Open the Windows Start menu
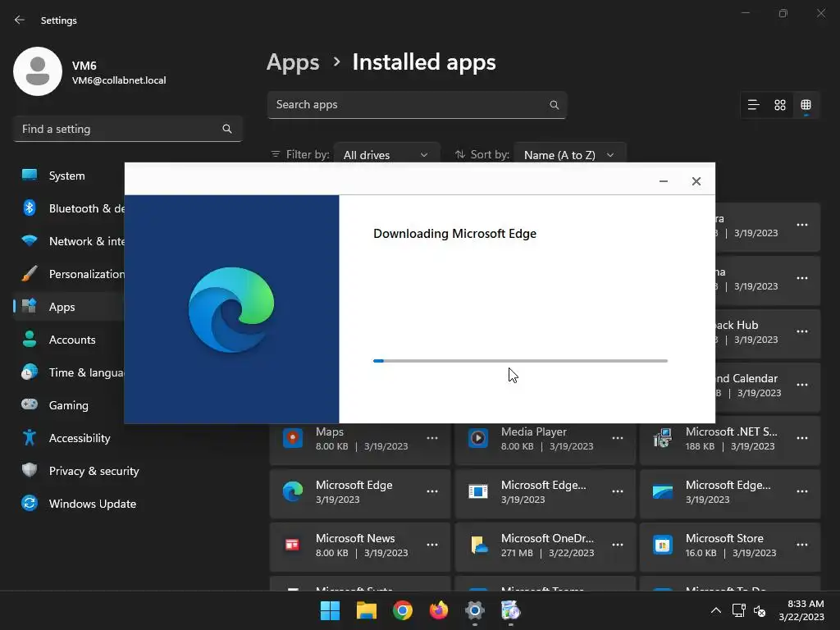This screenshot has width=840, height=630. (x=330, y=610)
